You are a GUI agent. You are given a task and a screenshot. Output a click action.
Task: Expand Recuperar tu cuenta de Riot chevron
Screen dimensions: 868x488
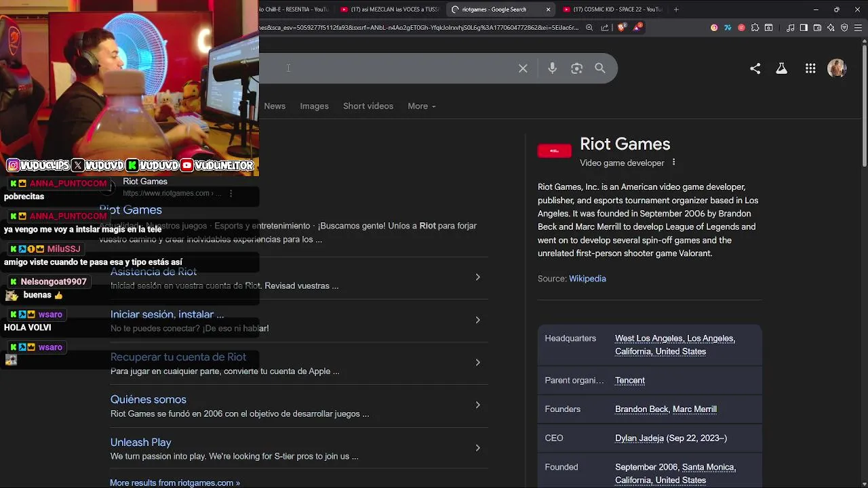tap(477, 363)
